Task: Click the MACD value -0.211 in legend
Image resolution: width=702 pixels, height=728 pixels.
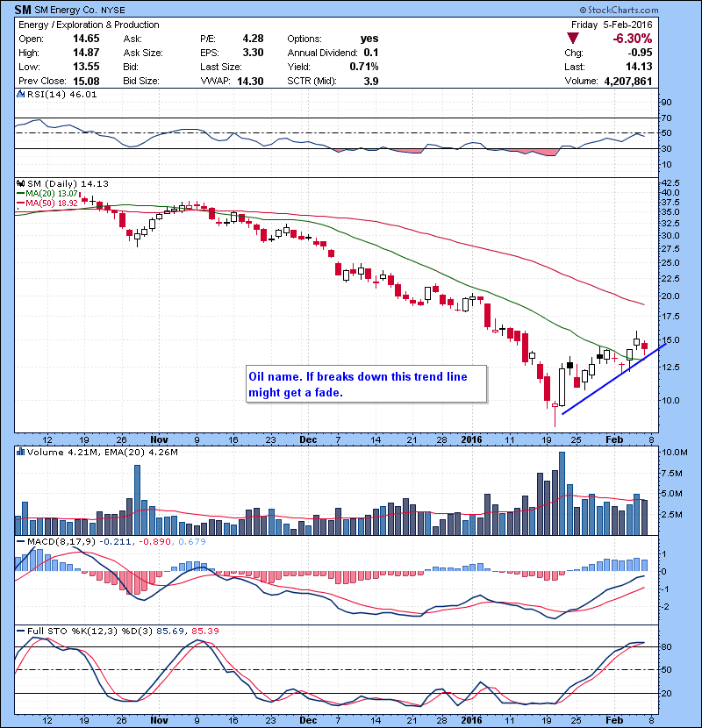Action: (x=116, y=541)
